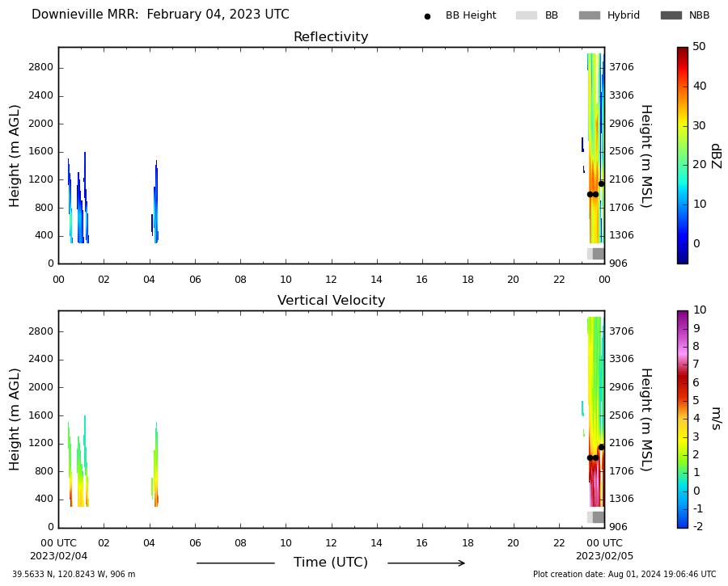Click the coordinates text '39.5633 N, 120.8243 W, 906 m'
Viewport: 728px width, 586px height.
[x=74, y=575]
